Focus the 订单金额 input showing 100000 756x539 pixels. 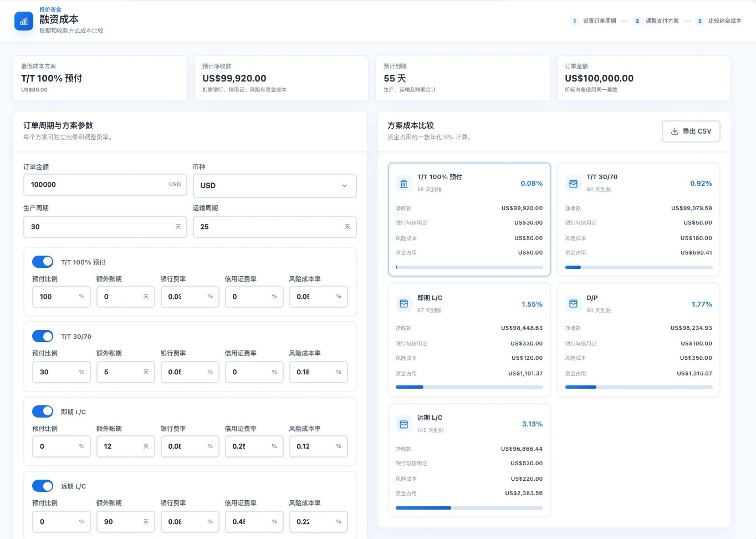pyautogui.click(x=105, y=185)
